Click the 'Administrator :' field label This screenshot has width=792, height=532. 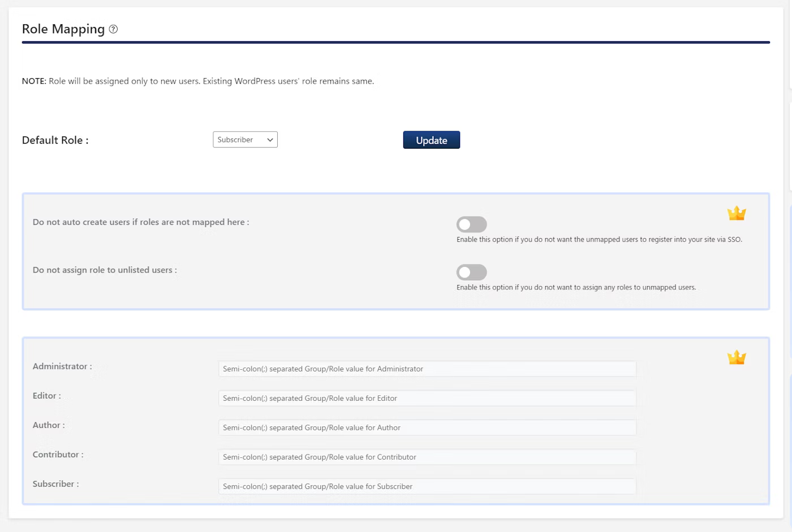pyautogui.click(x=62, y=366)
